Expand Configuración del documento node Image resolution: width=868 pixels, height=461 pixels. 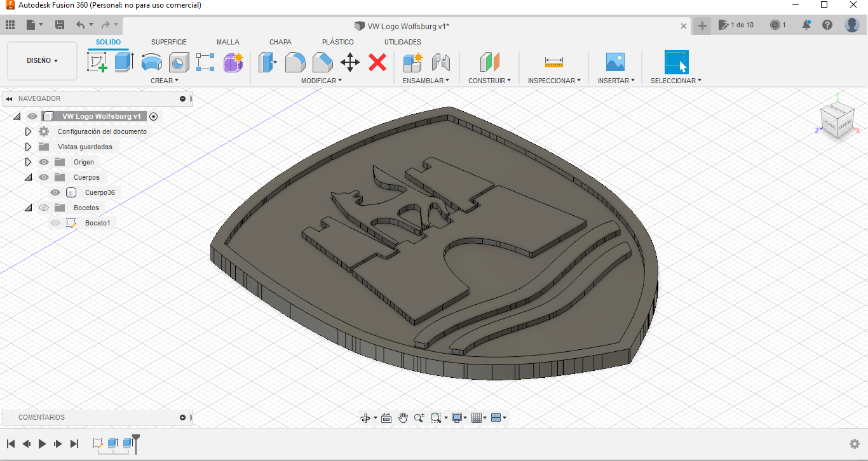tap(28, 131)
